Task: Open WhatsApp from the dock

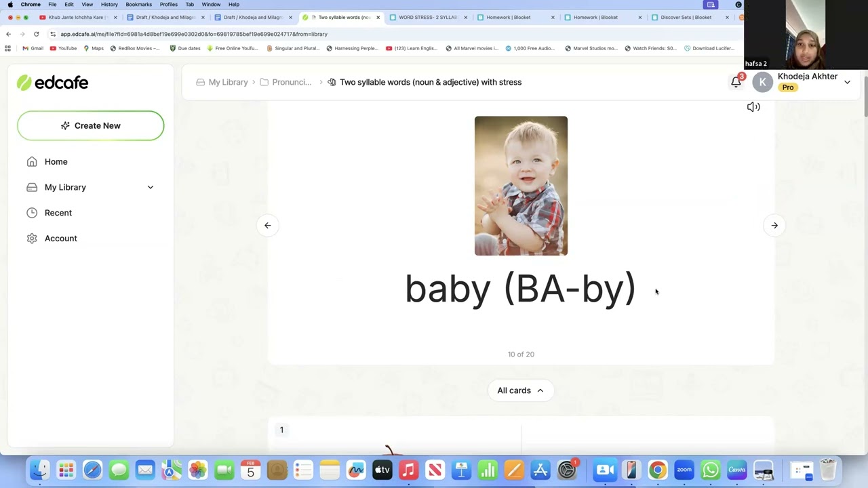Action: pyautogui.click(x=711, y=470)
